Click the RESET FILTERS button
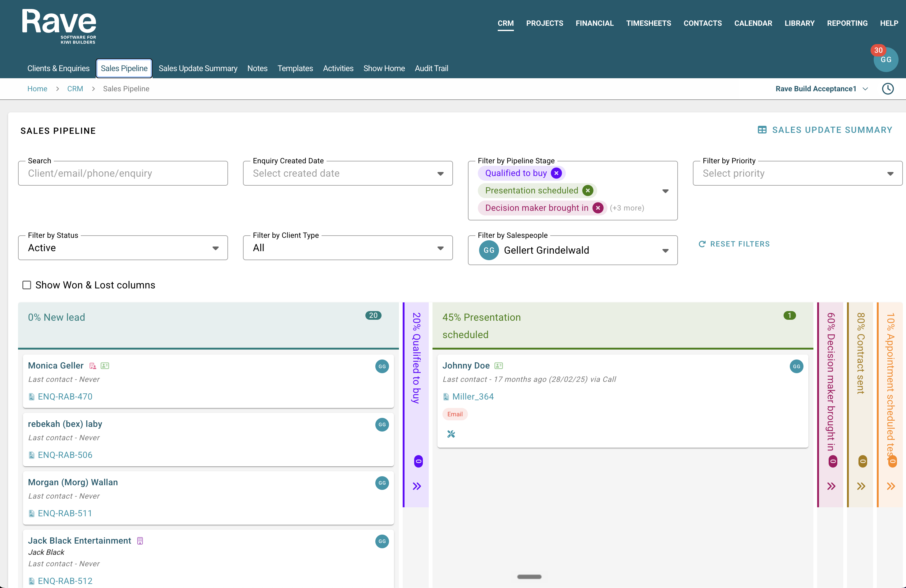 734,244
